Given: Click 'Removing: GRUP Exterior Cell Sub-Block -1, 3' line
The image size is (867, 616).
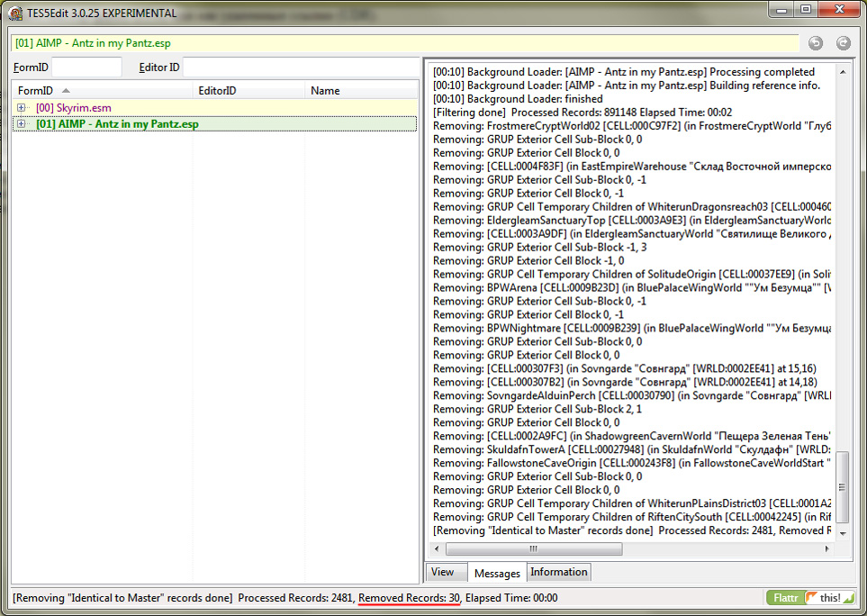Looking at the screenshot, I should 540,247.
